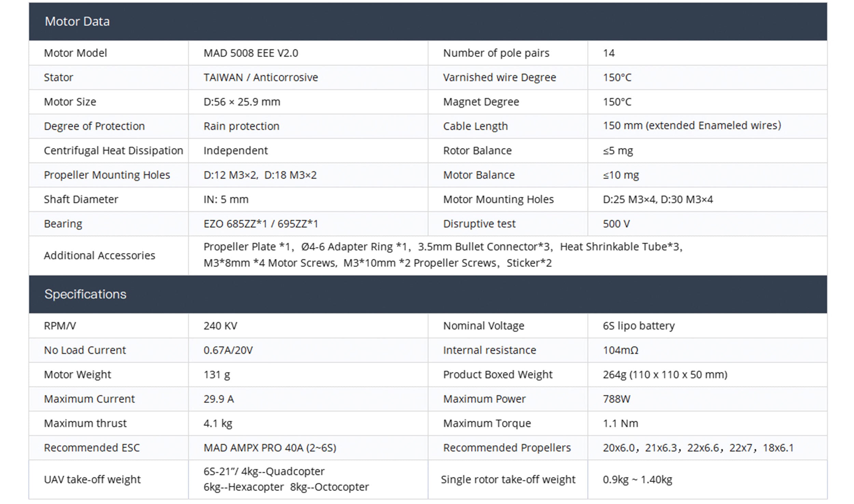Click the Number of pole pairs label

pos(496,53)
